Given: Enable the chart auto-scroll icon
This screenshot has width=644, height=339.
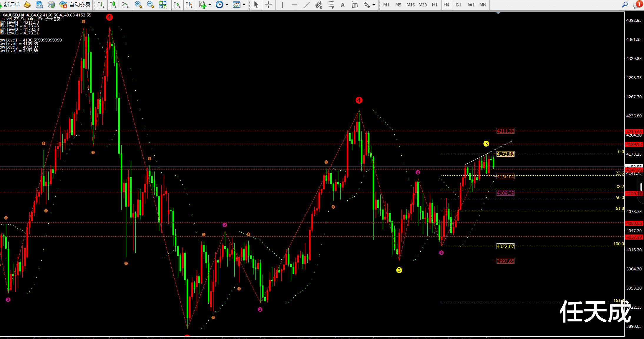Looking at the screenshot, I should pos(177,5).
